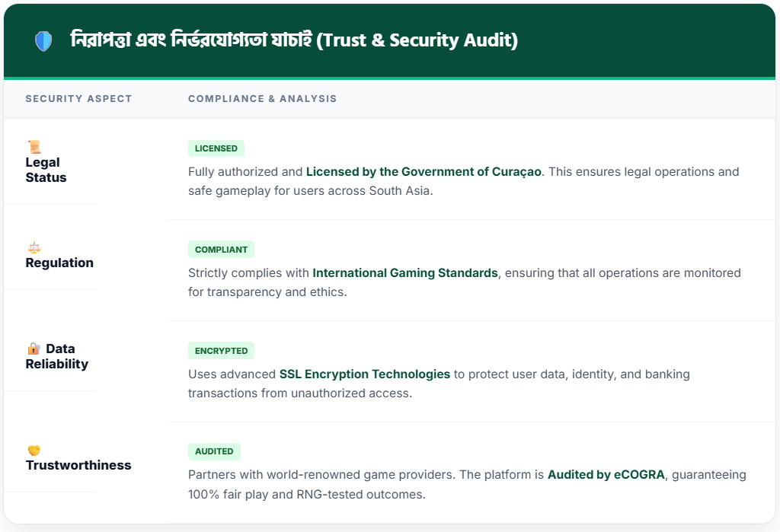The image size is (780, 532).
Task: Select the Regulation row label
Action: [x=59, y=263]
